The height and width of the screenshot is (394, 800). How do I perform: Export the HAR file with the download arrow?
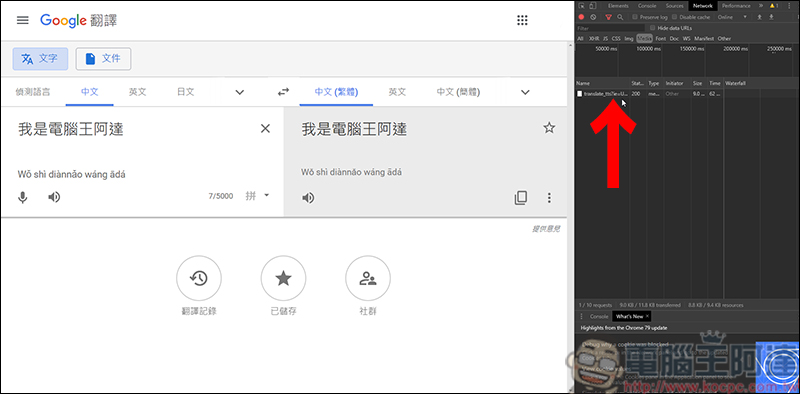coord(771,17)
